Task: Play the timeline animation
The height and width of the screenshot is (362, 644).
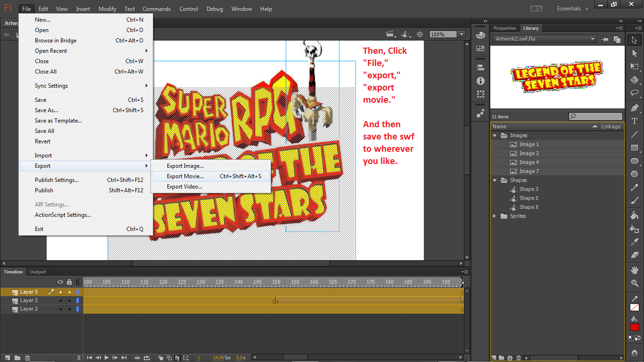Action: pyautogui.click(x=107, y=358)
